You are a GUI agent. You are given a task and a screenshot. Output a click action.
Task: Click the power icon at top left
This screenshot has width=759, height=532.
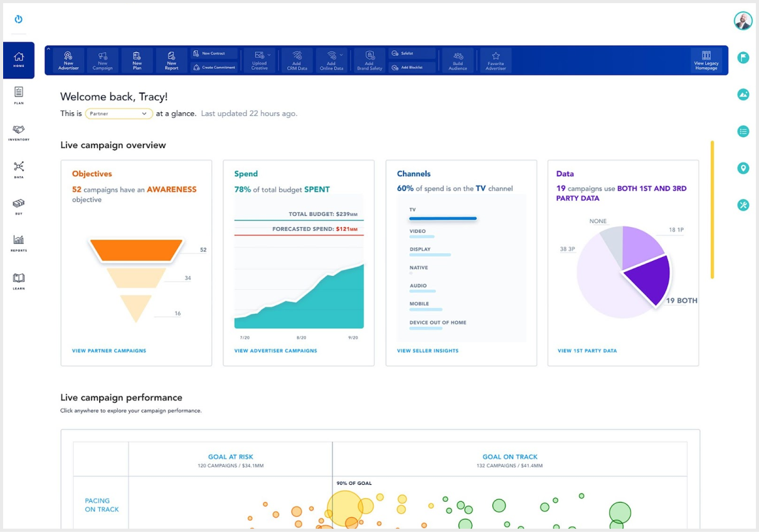18,19
